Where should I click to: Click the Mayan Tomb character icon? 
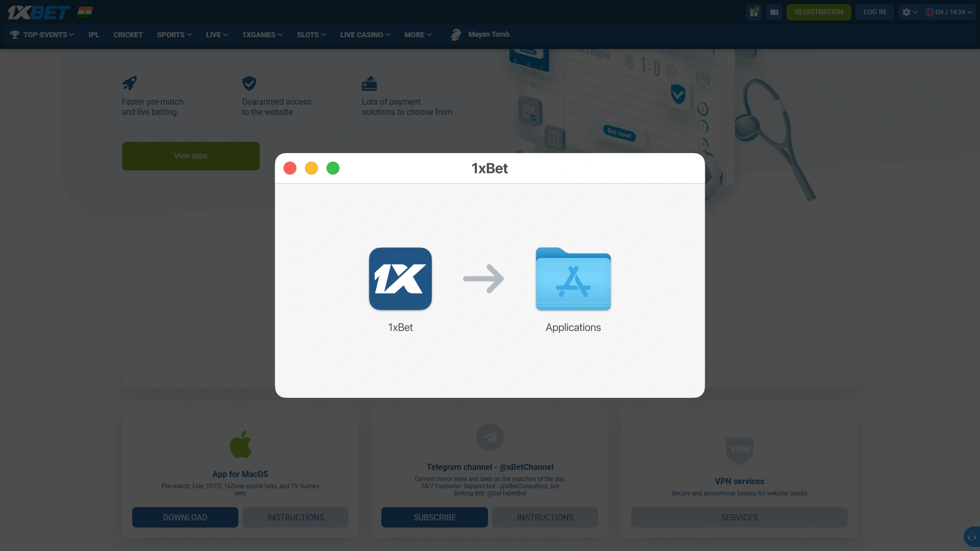[x=456, y=35]
